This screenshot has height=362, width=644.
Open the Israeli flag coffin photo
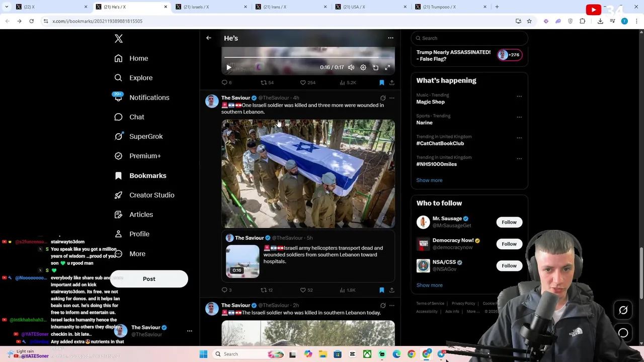click(x=308, y=174)
